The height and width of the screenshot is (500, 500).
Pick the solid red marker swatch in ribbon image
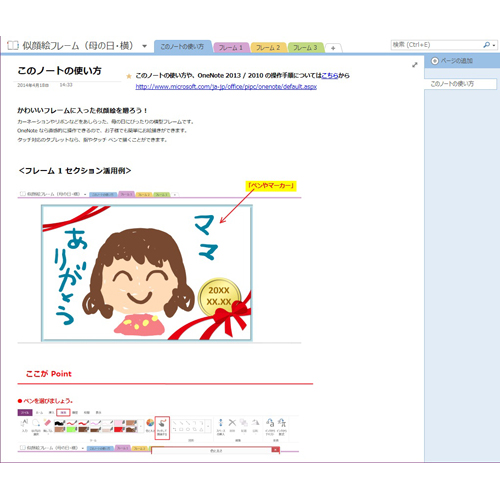tap(119, 429)
